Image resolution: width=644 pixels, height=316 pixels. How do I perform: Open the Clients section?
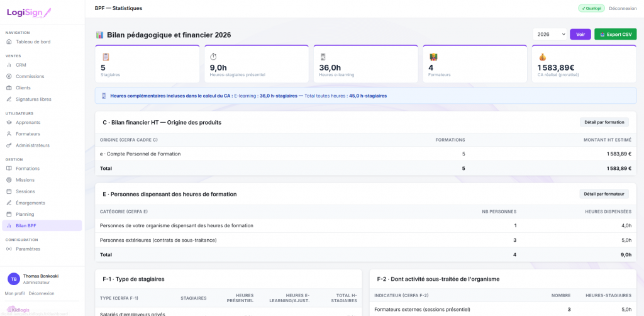pyautogui.click(x=42, y=87)
